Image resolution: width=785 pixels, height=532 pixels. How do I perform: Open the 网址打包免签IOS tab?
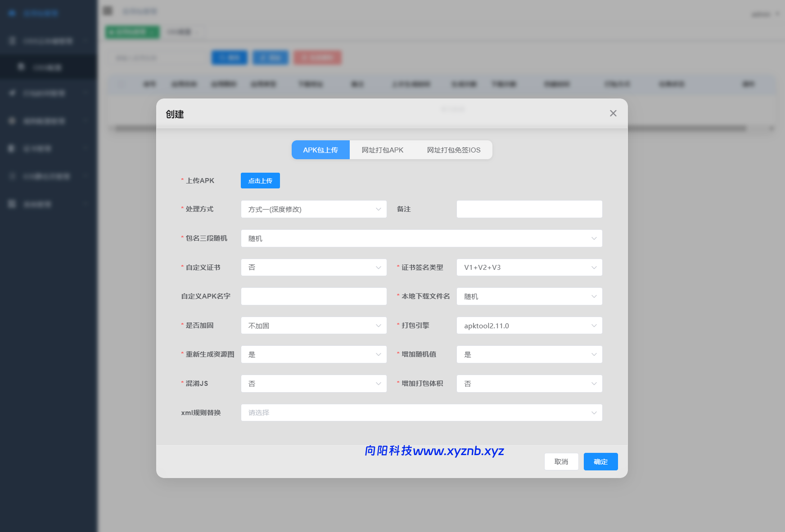click(x=453, y=150)
